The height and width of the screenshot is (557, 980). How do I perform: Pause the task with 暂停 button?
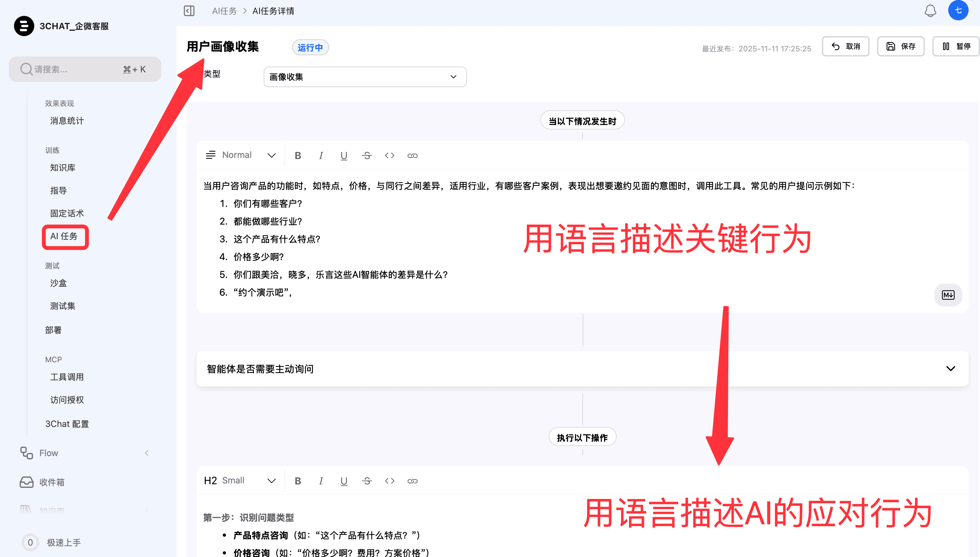(x=956, y=47)
